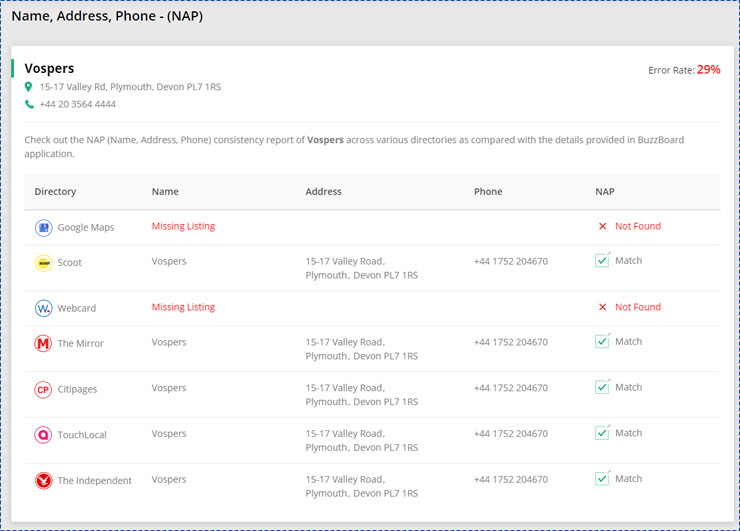Click Vospers name in Scoot row

(168, 261)
